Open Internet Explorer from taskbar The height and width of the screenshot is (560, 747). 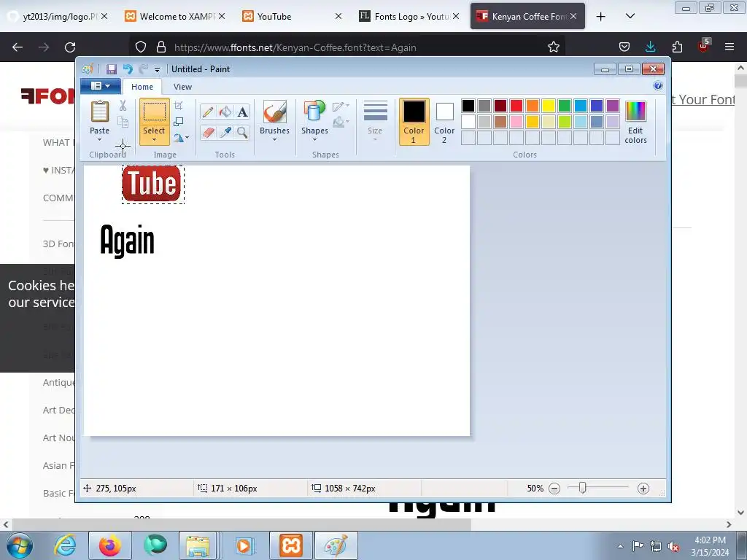click(x=65, y=545)
